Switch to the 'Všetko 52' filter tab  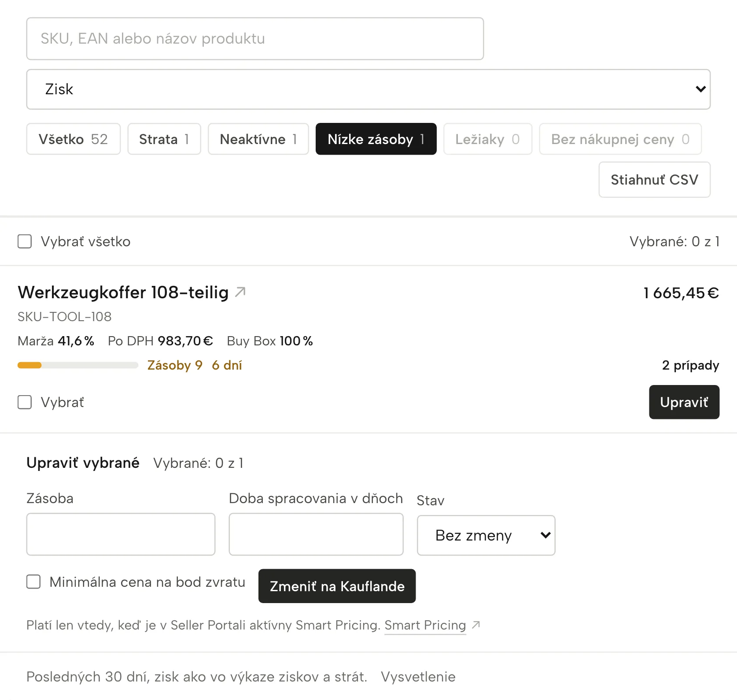pos(74,139)
